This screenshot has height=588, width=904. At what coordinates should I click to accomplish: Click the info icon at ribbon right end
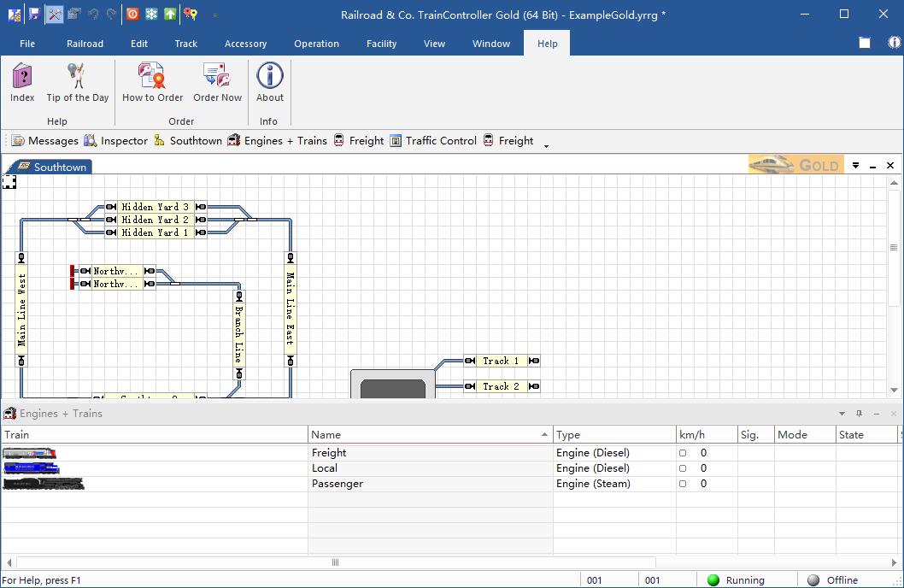[x=895, y=42]
